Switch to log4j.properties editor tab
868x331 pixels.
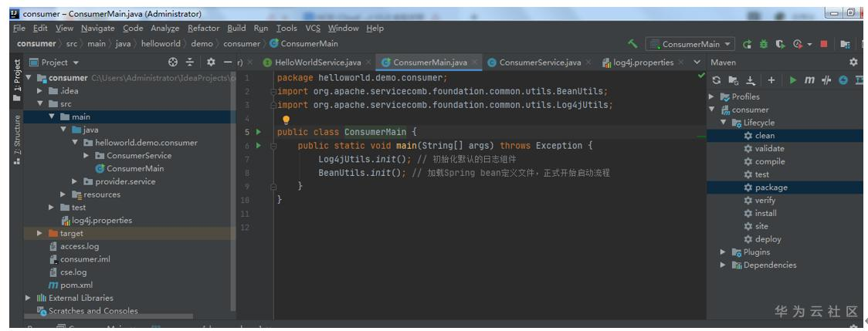pos(644,62)
